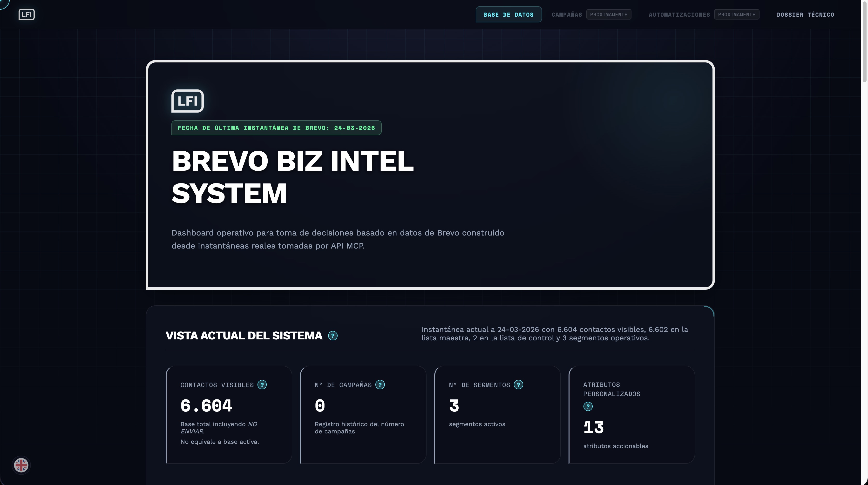868x485 pixels.
Task: Click the Próximamente badge beside Automatizaciones
Action: pos(736,14)
